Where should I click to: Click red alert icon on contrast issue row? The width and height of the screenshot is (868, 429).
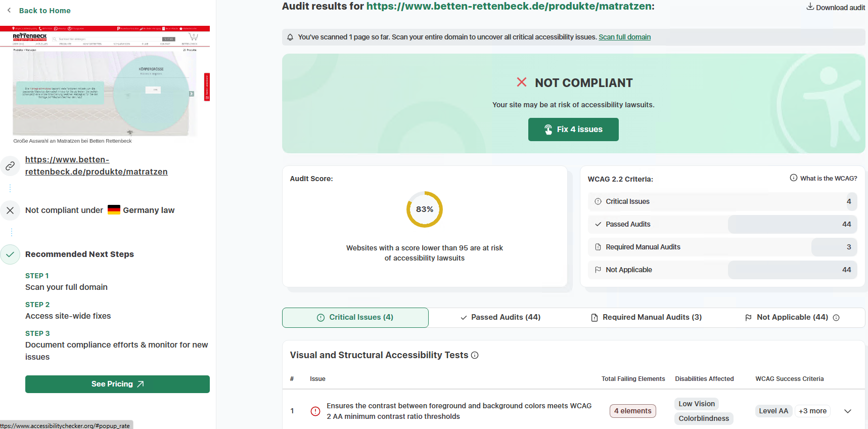[315, 411]
